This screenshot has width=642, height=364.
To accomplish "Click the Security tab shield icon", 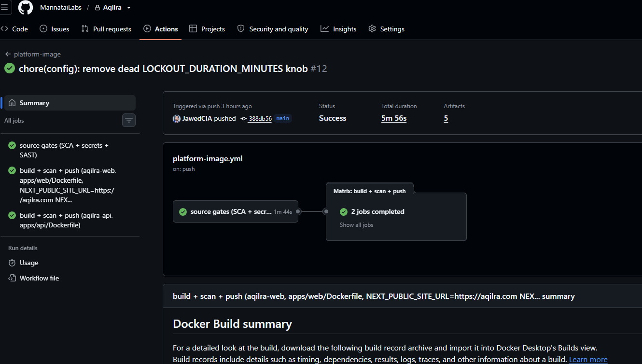I will [x=241, y=29].
